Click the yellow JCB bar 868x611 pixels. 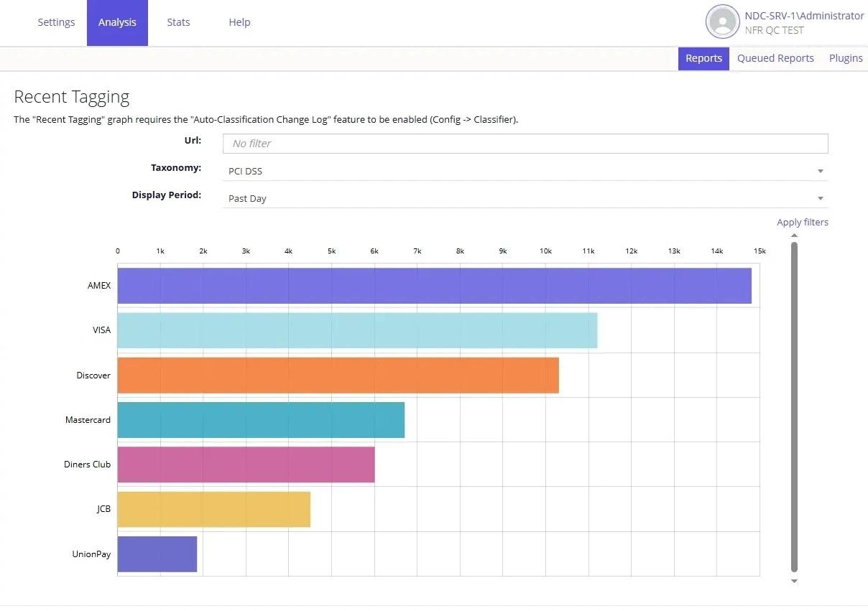(x=213, y=509)
